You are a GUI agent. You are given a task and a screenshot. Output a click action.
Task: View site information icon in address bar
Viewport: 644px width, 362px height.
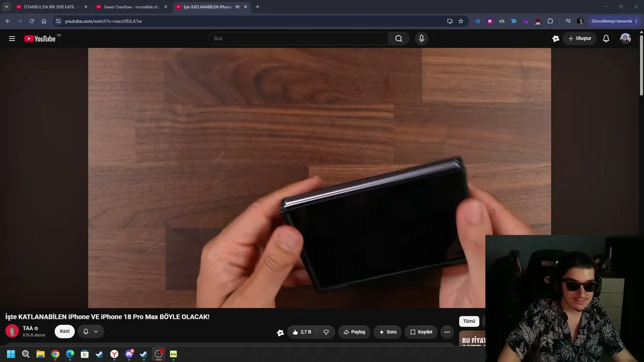pyautogui.click(x=58, y=21)
